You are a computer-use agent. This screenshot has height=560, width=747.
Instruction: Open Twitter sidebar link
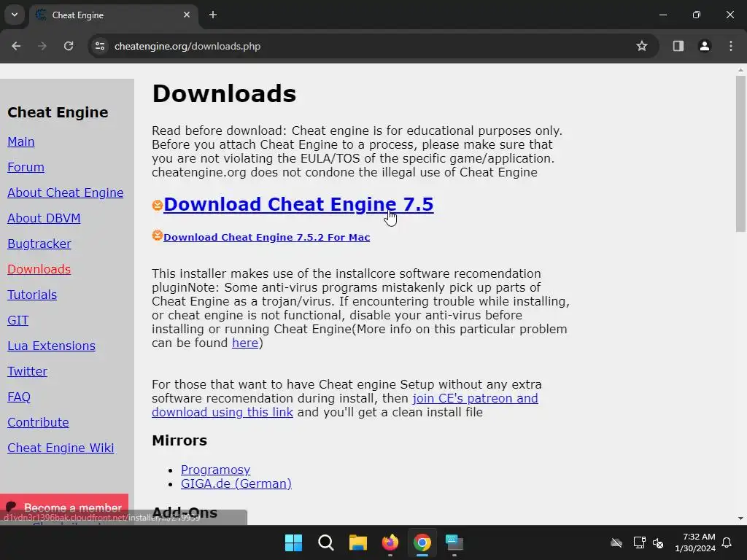(x=27, y=371)
